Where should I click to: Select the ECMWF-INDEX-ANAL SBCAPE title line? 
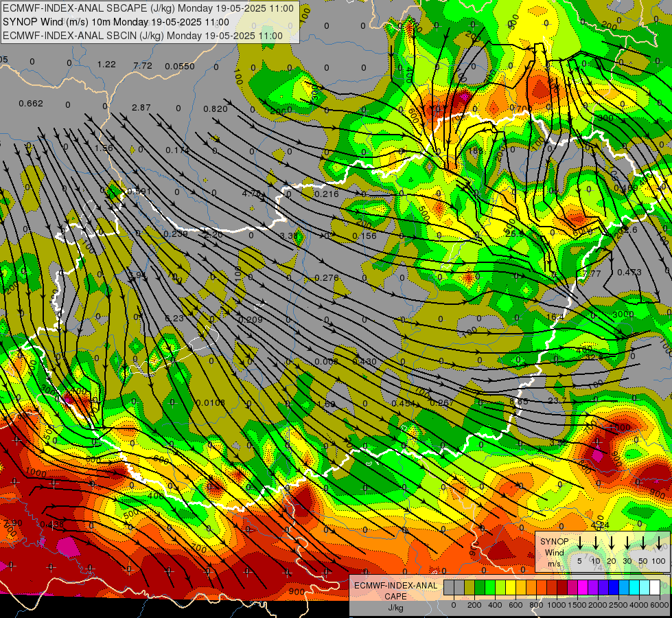tap(148, 8)
